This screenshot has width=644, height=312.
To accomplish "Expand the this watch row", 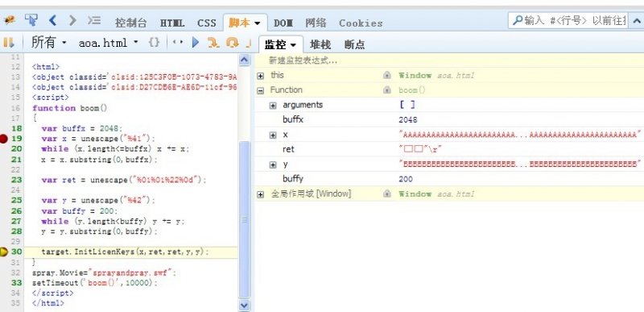I will (260, 76).
